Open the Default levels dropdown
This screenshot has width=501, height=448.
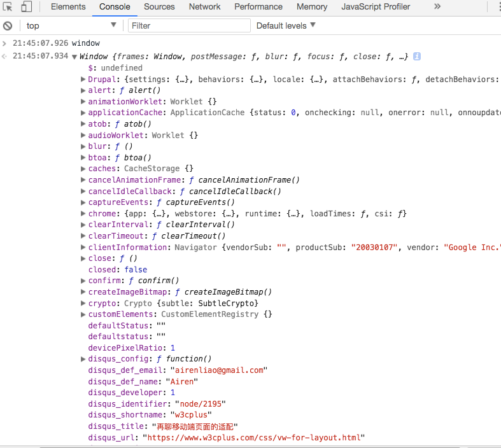pos(286,25)
